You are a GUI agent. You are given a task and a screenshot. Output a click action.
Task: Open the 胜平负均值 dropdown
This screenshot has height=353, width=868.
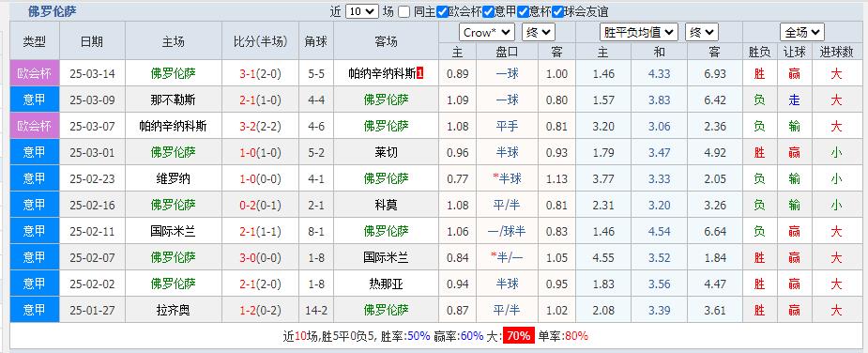639,32
